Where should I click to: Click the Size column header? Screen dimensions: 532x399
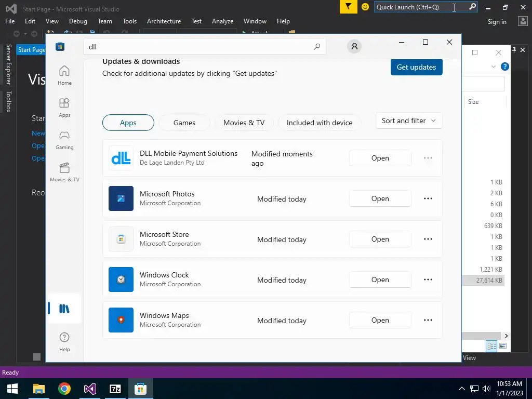tap(485, 102)
